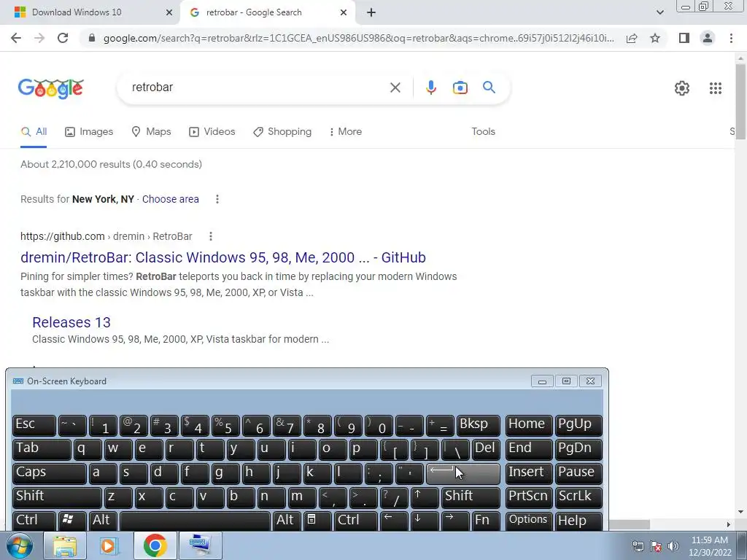Viewport: 747px width, 560px height.
Task: Switch to Maps results
Action: pos(151,132)
